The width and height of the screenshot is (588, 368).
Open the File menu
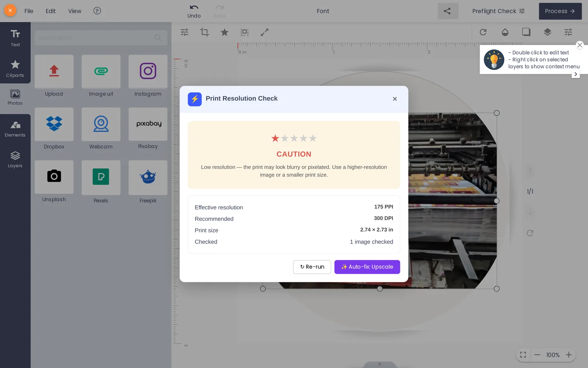point(29,11)
